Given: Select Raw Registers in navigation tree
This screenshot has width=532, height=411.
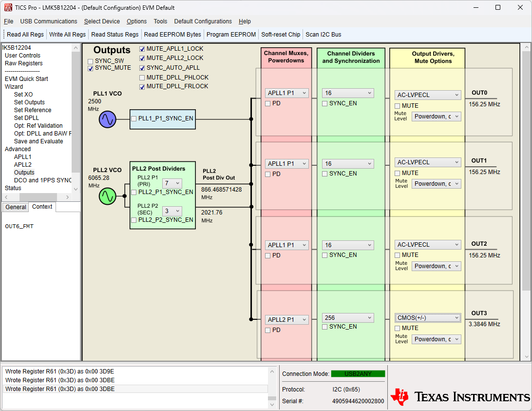Looking at the screenshot, I should pyautogui.click(x=24, y=63).
